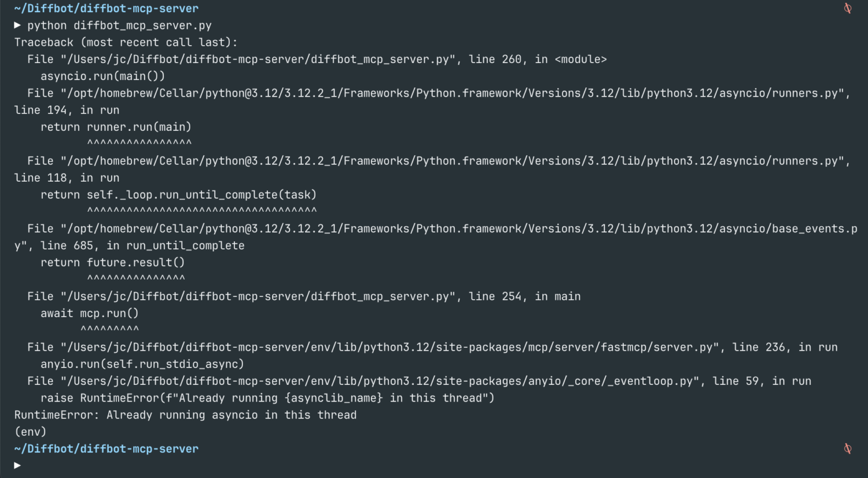This screenshot has width=868, height=478.
Task: Click the empty prompt arrow on last line
Action: 17,465
